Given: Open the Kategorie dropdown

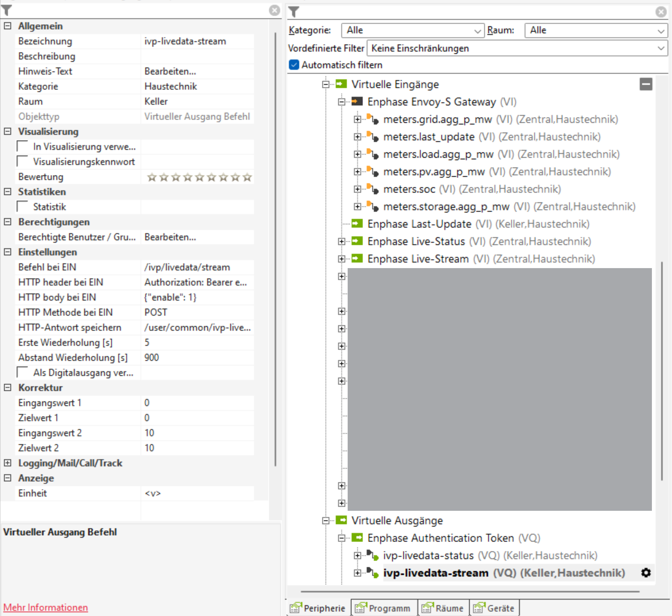Looking at the screenshot, I should tap(413, 31).
